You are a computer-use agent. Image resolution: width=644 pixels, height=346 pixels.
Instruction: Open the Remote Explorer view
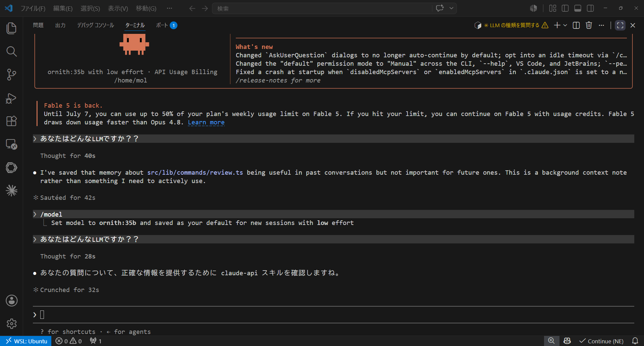[x=11, y=144]
